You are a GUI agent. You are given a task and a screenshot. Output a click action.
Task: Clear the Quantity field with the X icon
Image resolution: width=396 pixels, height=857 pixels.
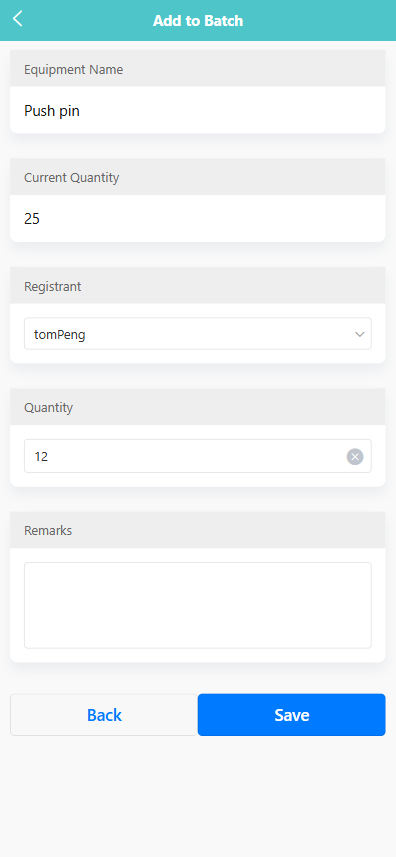point(355,456)
